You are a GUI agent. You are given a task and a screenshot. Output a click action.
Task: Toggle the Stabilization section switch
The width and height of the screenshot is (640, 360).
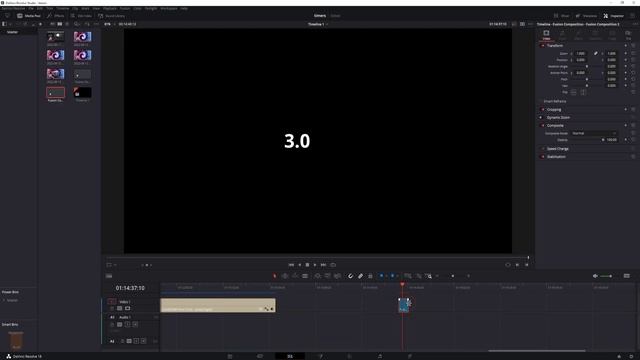(542, 157)
